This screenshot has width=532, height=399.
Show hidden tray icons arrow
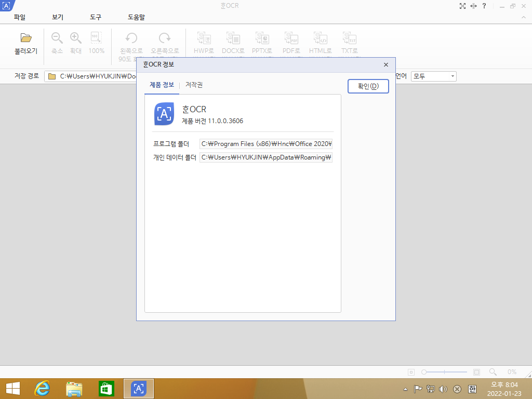point(405,389)
